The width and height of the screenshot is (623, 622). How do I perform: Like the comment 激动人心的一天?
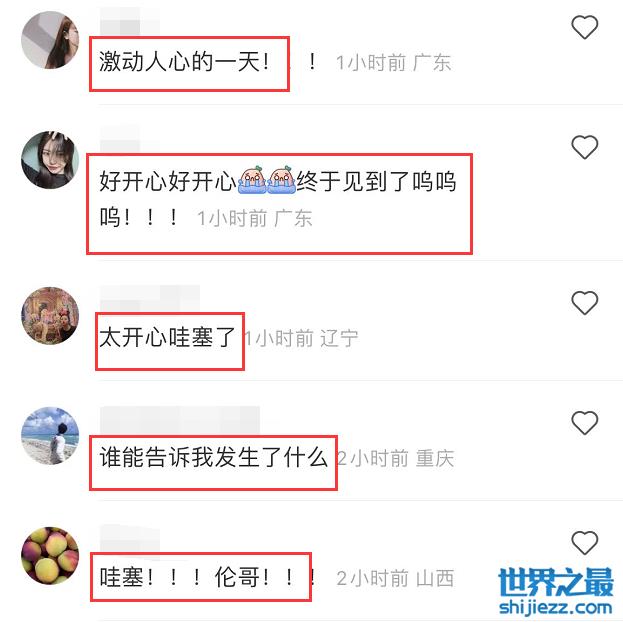(x=584, y=27)
